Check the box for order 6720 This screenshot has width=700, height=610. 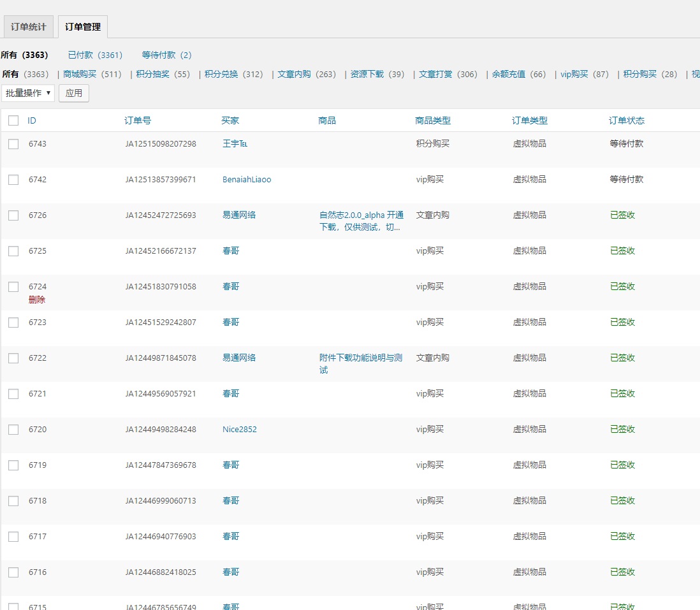tap(13, 429)
